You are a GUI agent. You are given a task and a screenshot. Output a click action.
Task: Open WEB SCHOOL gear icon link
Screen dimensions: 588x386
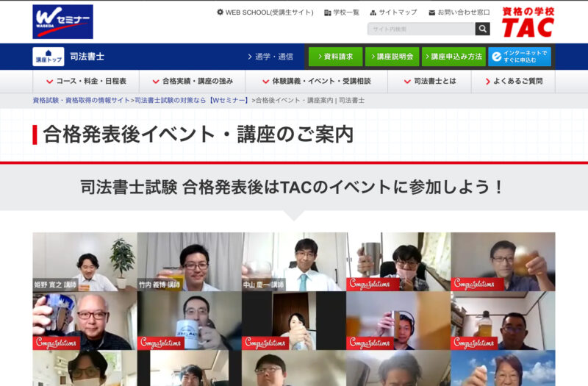265,12
